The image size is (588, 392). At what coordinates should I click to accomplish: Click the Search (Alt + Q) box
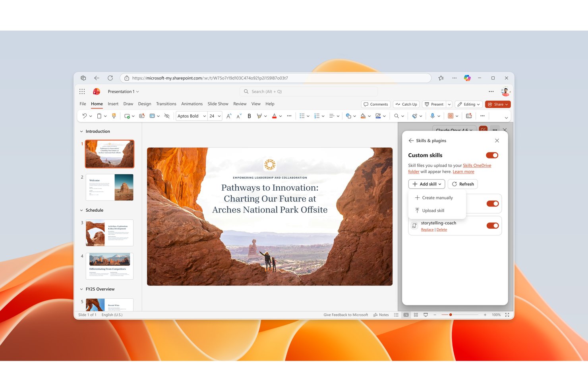309,91
